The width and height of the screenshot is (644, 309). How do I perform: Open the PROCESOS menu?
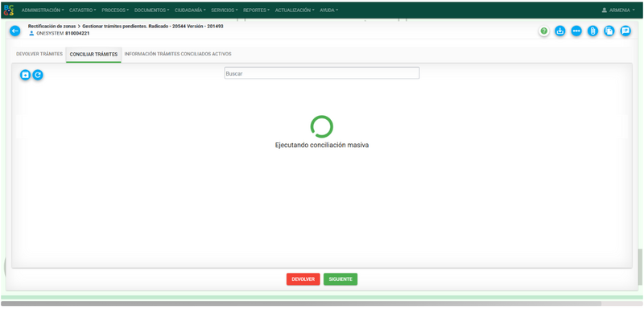click(115, 10)
